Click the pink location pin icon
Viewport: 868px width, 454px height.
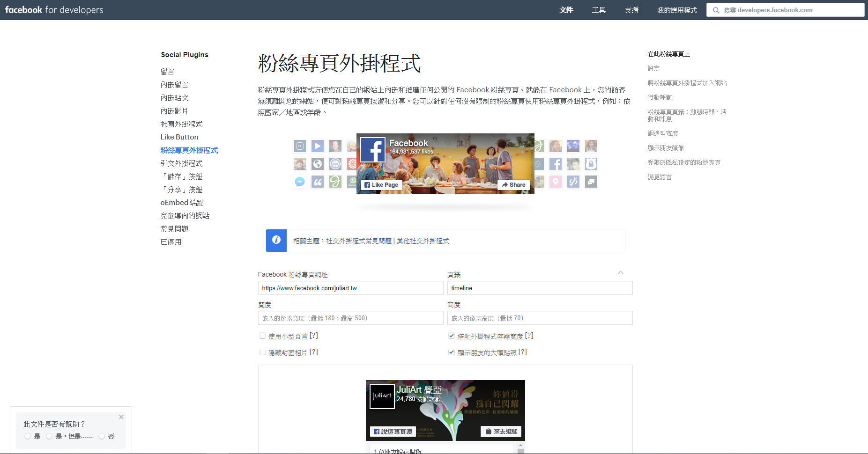pos(555,182)
